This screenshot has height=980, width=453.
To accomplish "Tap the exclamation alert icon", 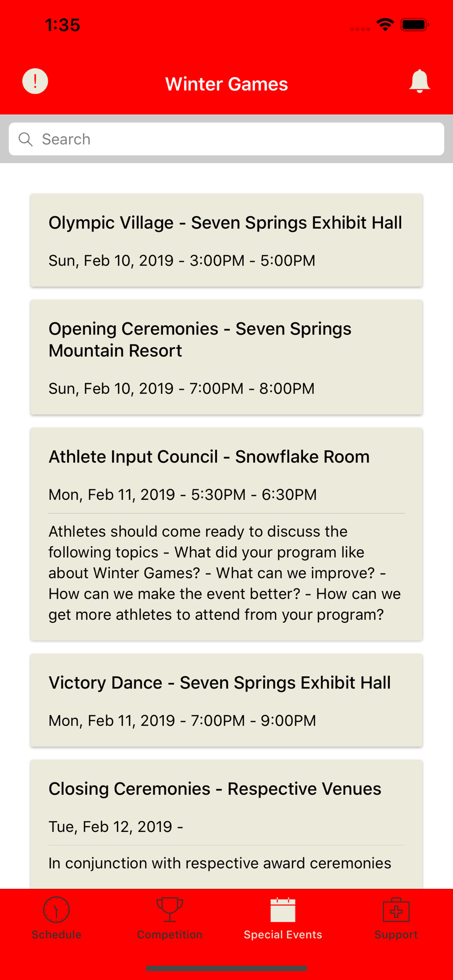I will click(x=35, y=81).
